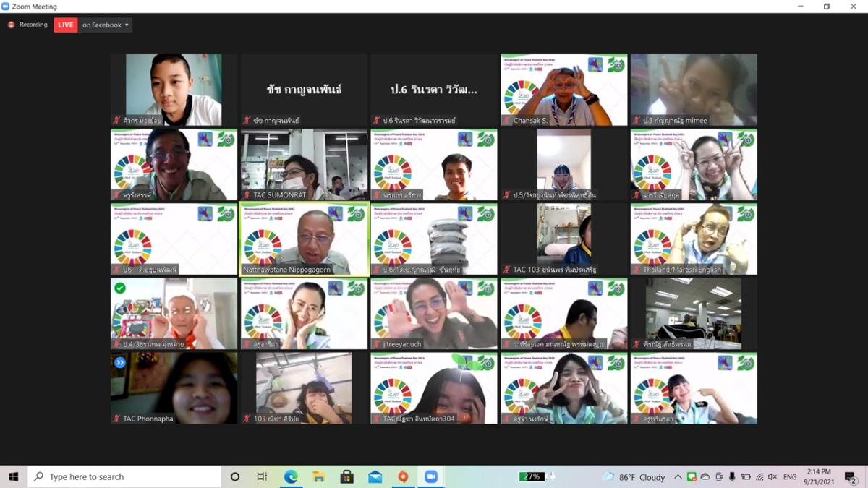Click the muted speaker volume icon
This screenshot has height=488, width=868.
[x=773, y=476]
